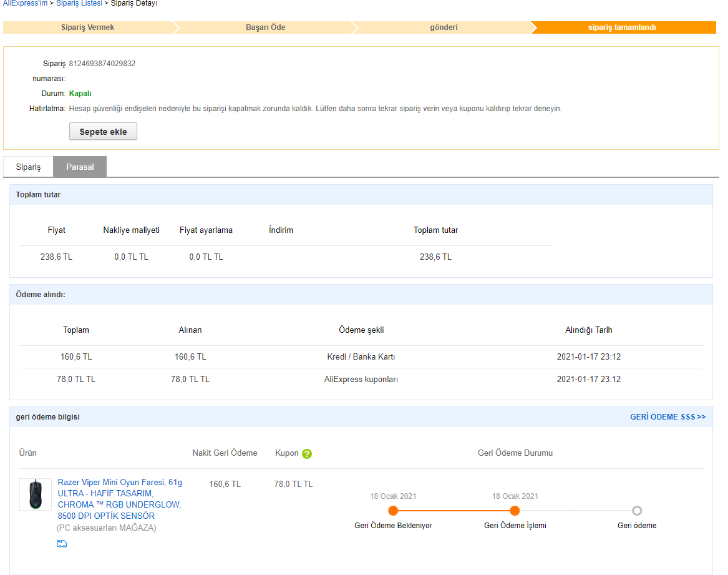
Task: Click the Kapalı status text
Action: tap(80, 94)
